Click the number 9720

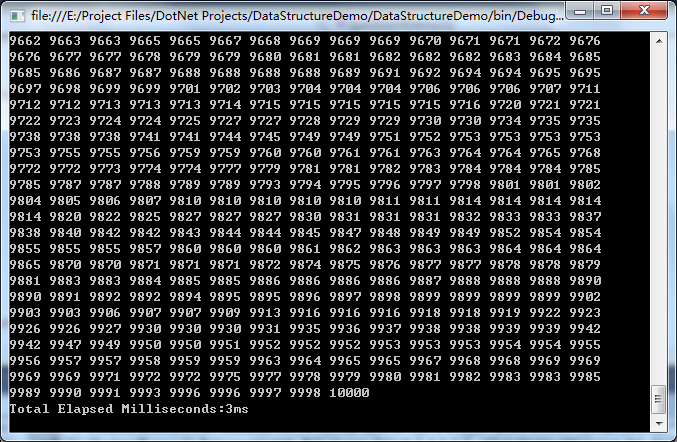point(505,105)
